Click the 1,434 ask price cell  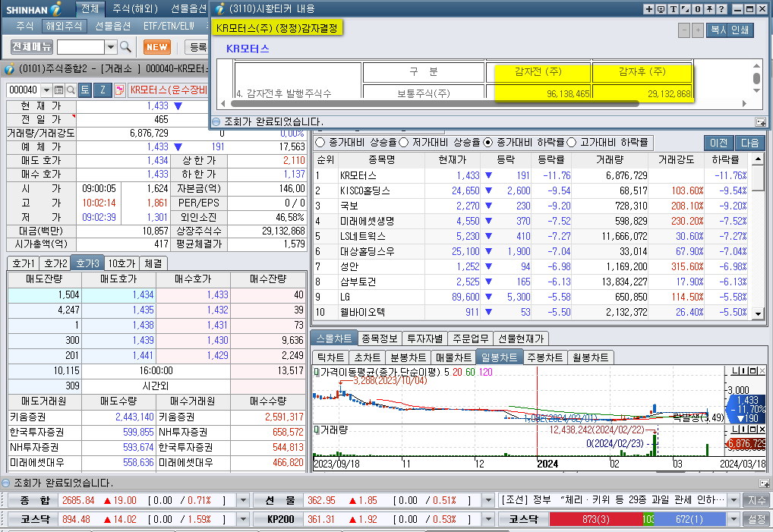click(x=118, y=294)
